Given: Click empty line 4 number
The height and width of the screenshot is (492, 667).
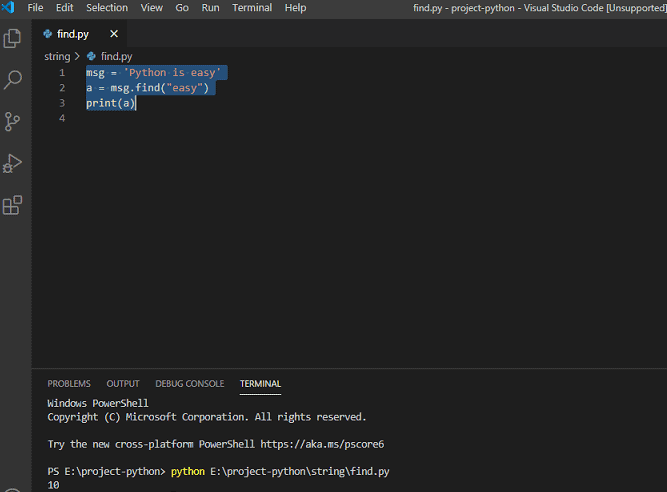Looking at the screenshot, I should [x=62, y=119].
